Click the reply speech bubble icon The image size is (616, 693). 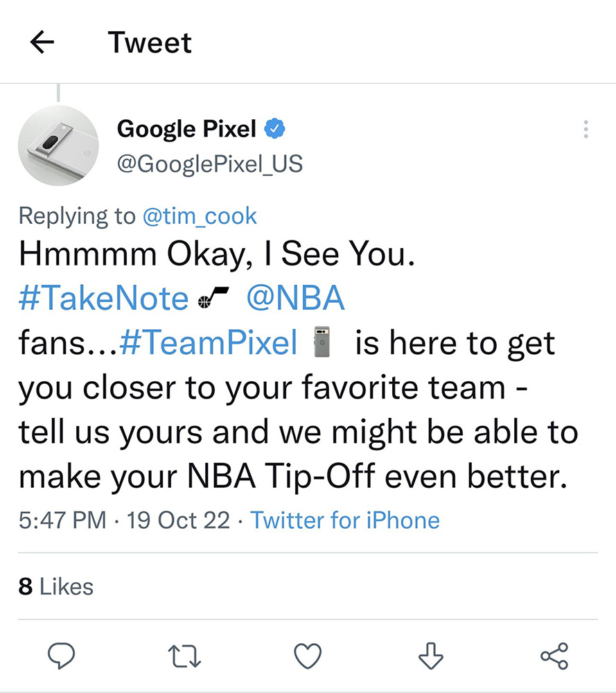click(61, 655)
